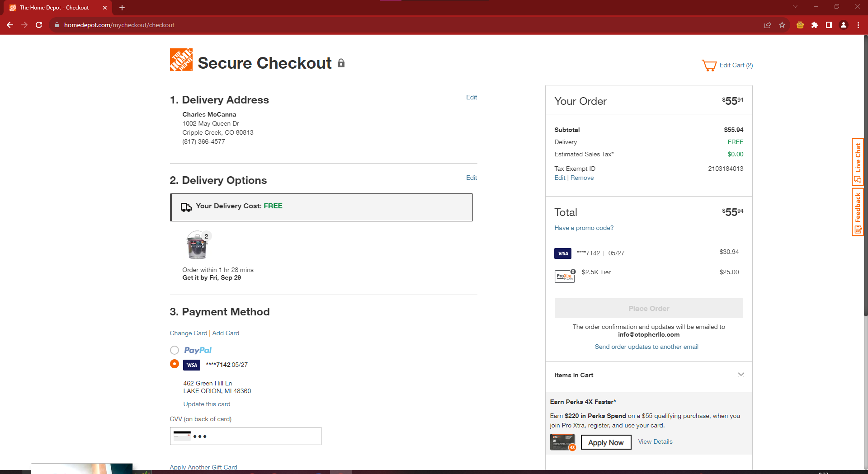868x474 pixels.
Task: Click the share page icon in address bar
Action: point(768,25)
